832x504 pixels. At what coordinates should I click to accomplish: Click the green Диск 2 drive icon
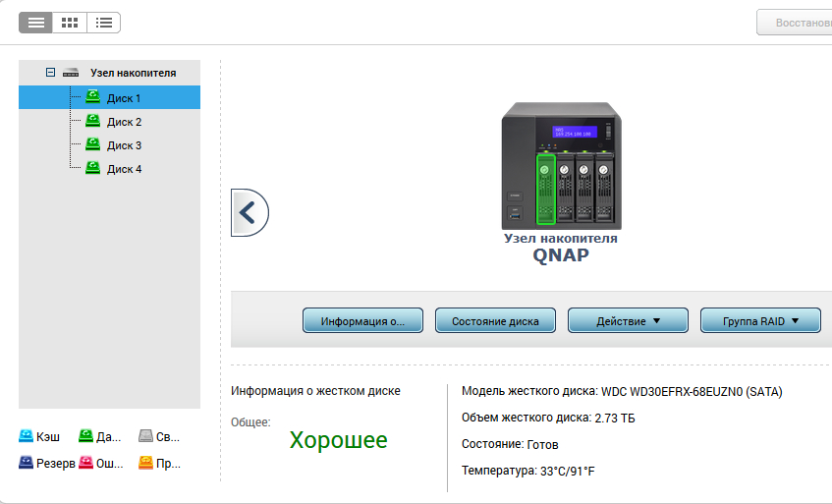click(x=92, y=121)
